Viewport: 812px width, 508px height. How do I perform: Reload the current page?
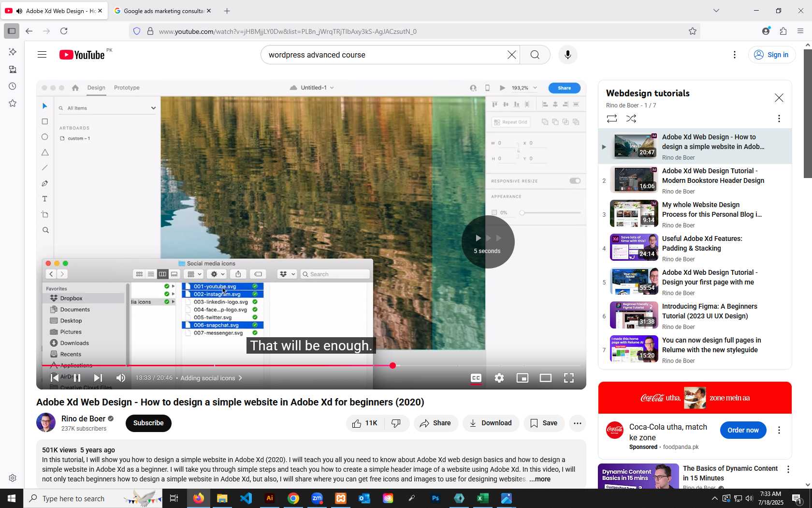(x=64, y=31)
